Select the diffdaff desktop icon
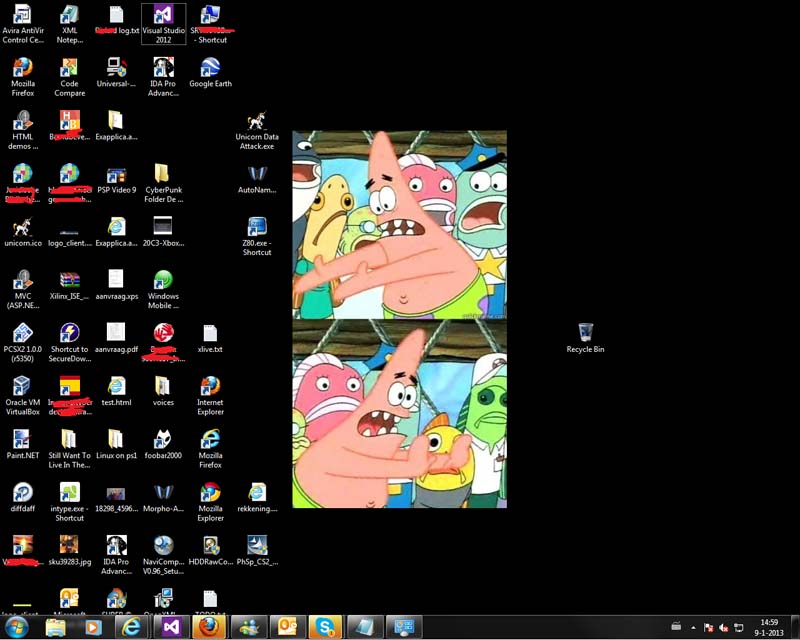The width and height of the screenshot is (800, 640). pyautogui.click(x=23, y=497)
